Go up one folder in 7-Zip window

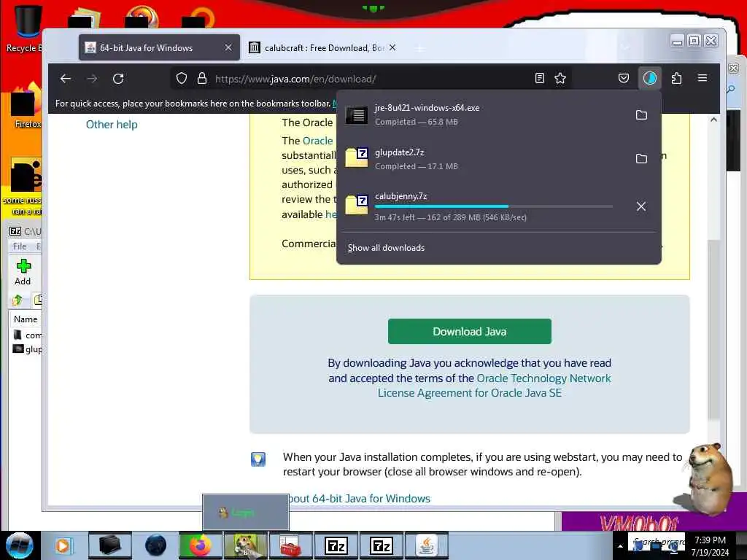18,300
